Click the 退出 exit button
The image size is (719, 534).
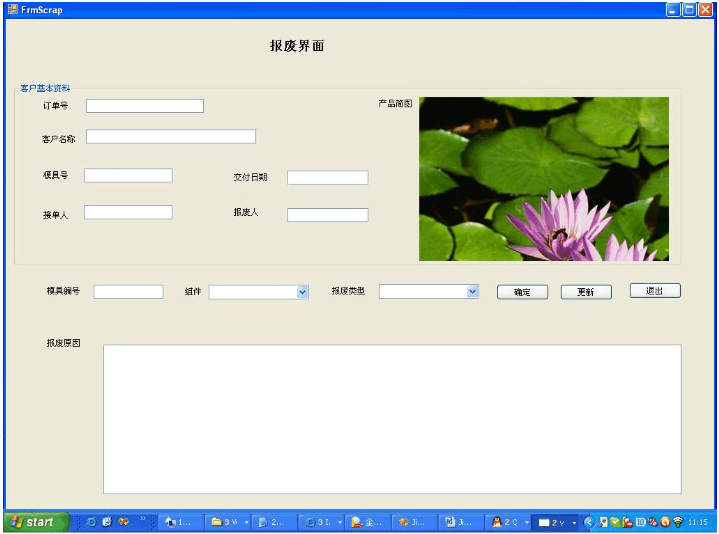pos(655,291)
